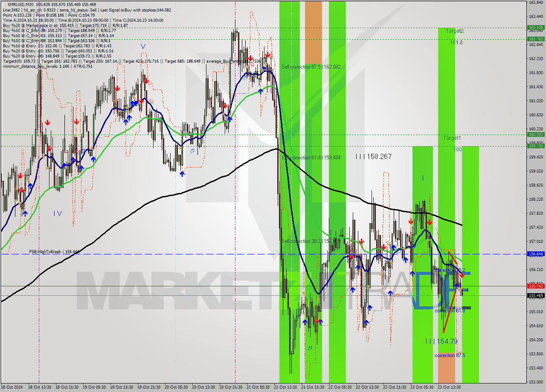Click the 23 Oct 13:30 time label

click(449, 387)
